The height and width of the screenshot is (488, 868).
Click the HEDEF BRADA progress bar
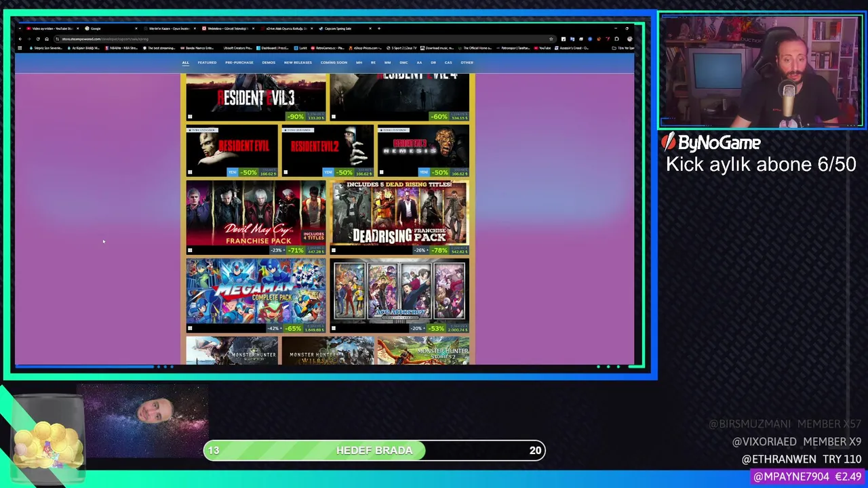tap(374, 450)
